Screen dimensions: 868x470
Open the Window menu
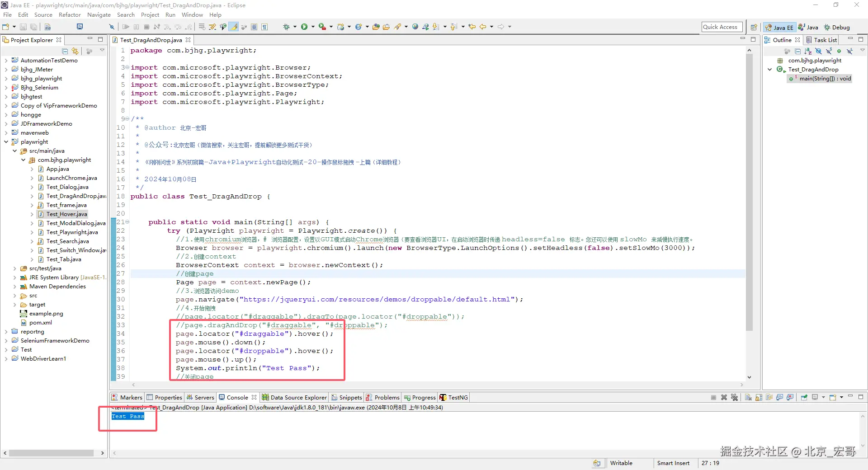[x=192, y=14]
